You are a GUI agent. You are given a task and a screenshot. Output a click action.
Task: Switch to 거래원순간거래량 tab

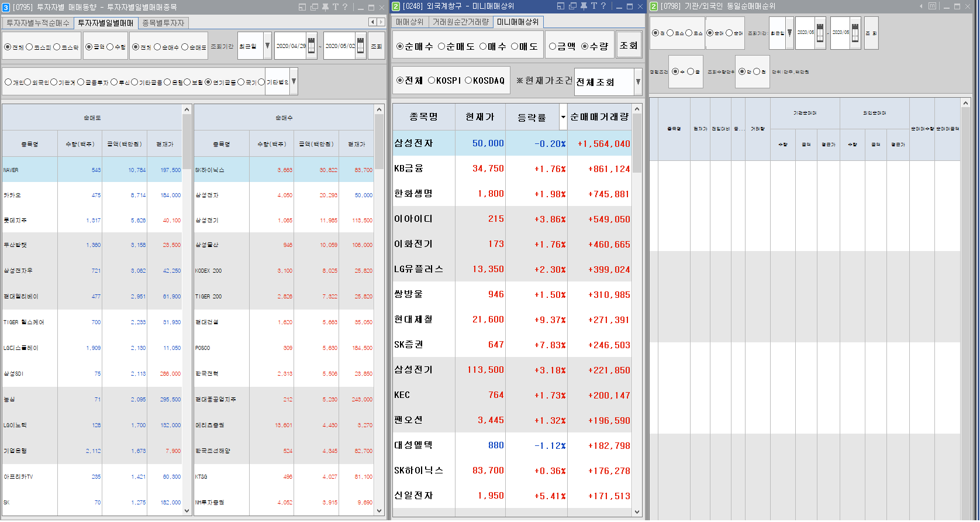point(460,22)
